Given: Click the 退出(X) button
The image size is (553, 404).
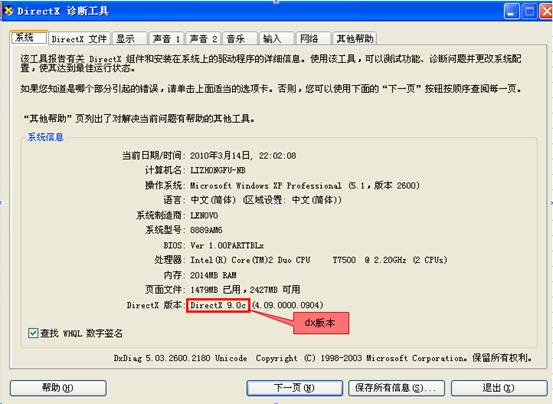Looking at the screenshot, I should (x=499, y=388).
